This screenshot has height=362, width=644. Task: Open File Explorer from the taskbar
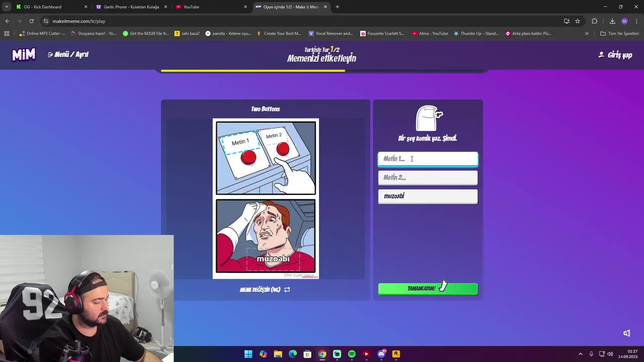click(x=278, y=354)
